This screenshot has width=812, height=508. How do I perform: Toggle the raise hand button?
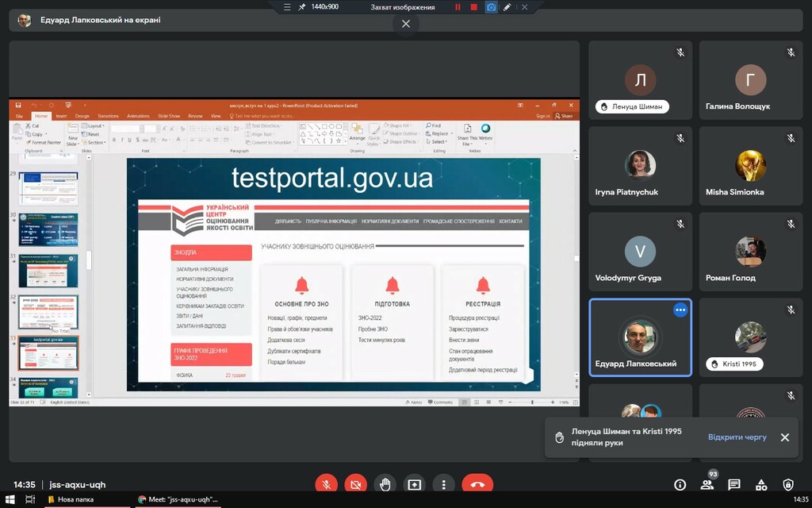coord(385,484)
